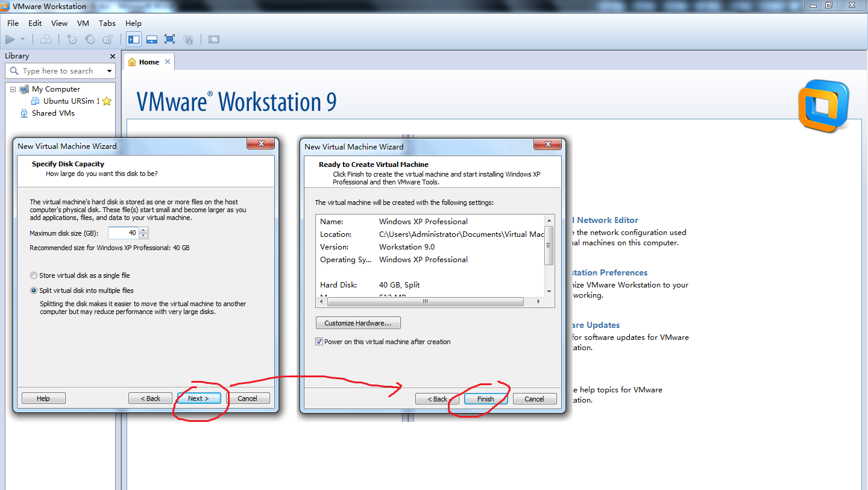Click the settings list vertical scrollbar thumb
868x490 pixels.
[x=549, y=245]
